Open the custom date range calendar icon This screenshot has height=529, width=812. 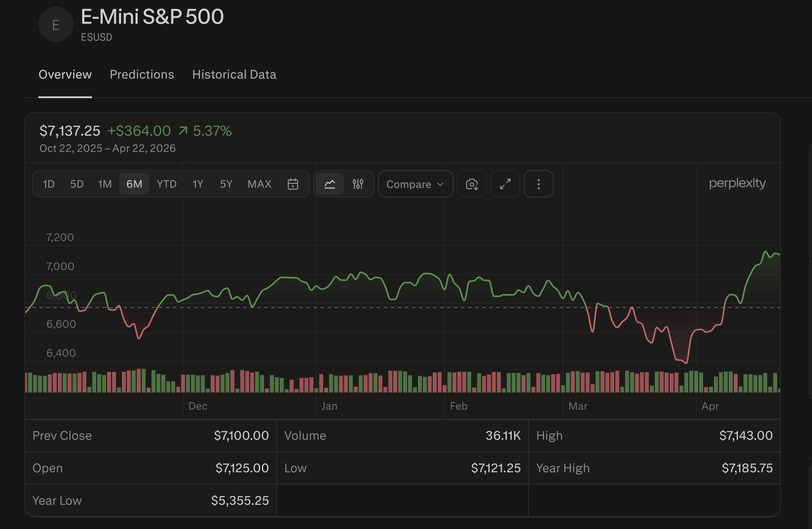click(293, 184)
